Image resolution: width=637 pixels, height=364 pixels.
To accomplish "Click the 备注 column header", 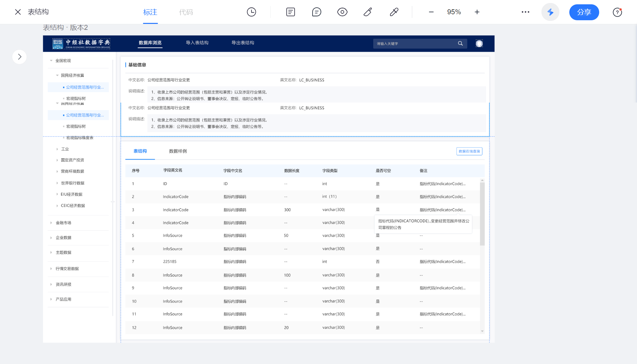I will pyautogui.click(x=423, y=171).
